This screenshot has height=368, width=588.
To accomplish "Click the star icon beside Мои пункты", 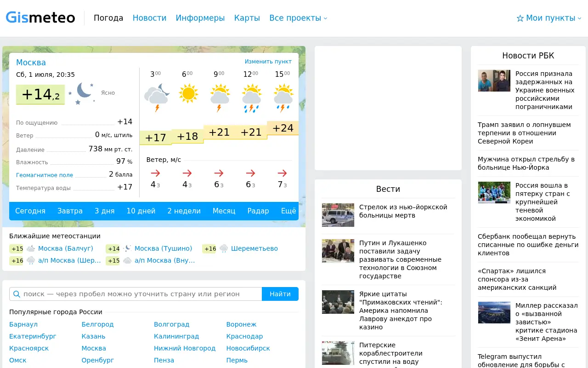I will 520,18.
